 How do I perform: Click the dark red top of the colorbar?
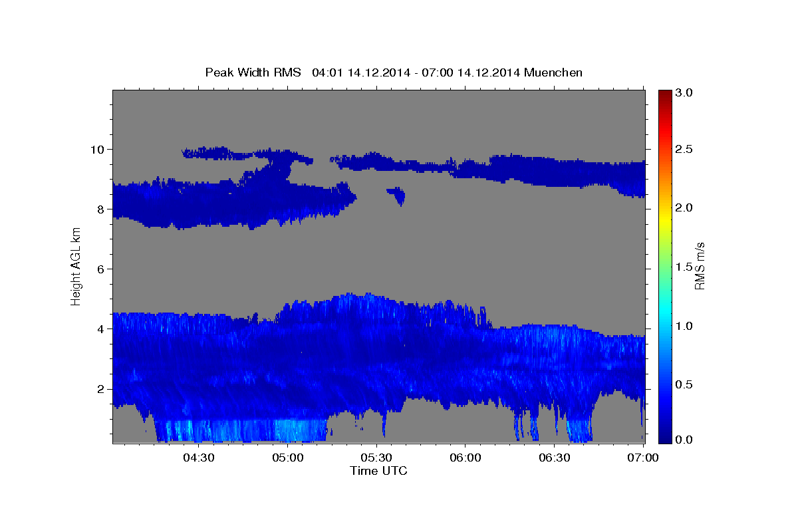[664, 94]
